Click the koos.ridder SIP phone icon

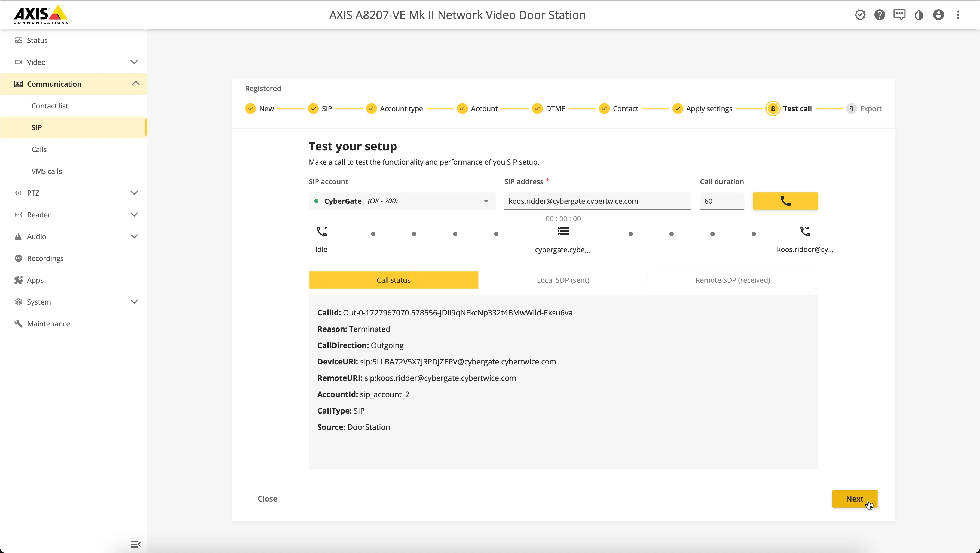805,231
